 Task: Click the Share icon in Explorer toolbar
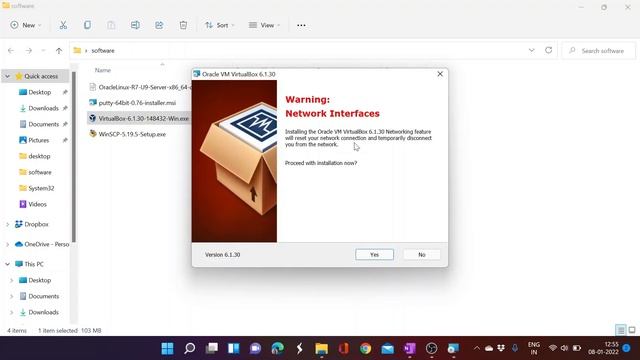point(159,25)
